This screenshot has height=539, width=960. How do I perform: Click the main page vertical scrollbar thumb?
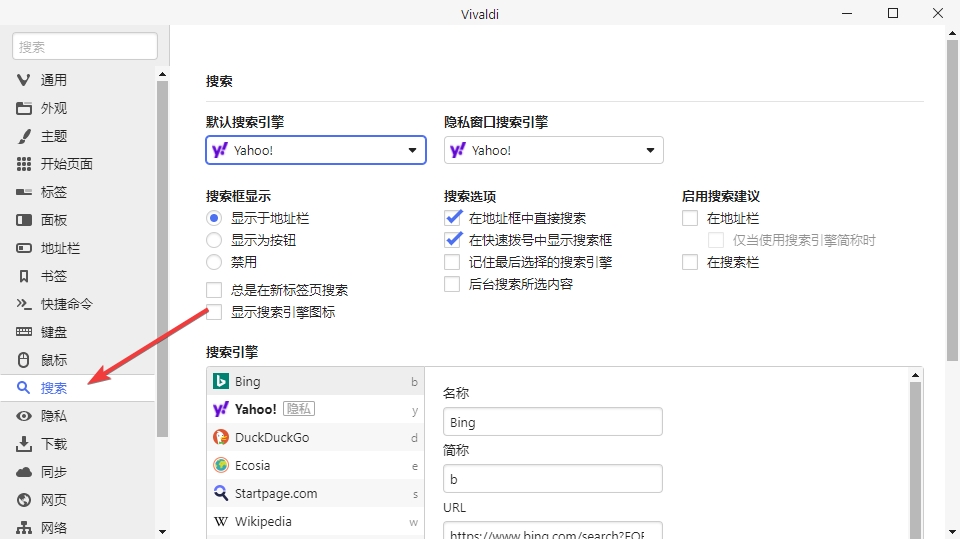[953, 200]
